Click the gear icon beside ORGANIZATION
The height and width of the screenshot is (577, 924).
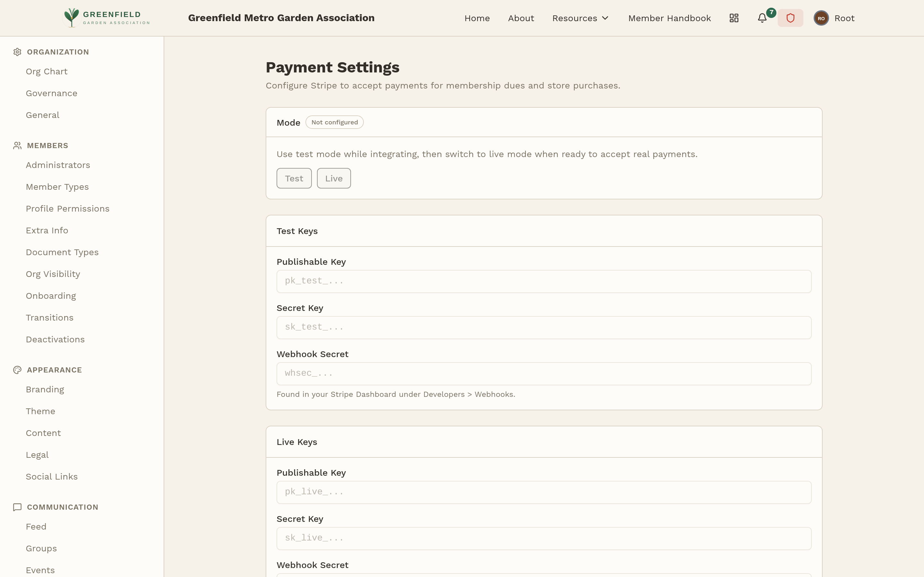(x=17, y=52)
